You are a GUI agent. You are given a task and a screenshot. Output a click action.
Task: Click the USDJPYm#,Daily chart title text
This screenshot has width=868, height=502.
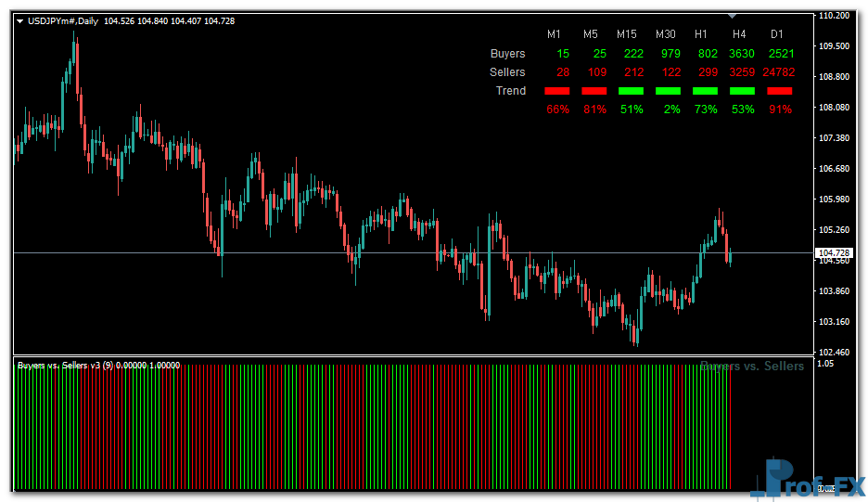60,21
